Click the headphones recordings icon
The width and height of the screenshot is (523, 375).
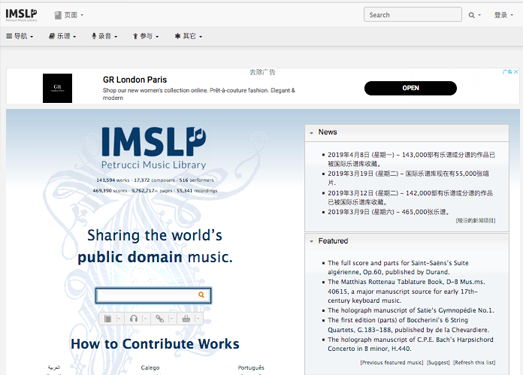click(x=134, y=319)
